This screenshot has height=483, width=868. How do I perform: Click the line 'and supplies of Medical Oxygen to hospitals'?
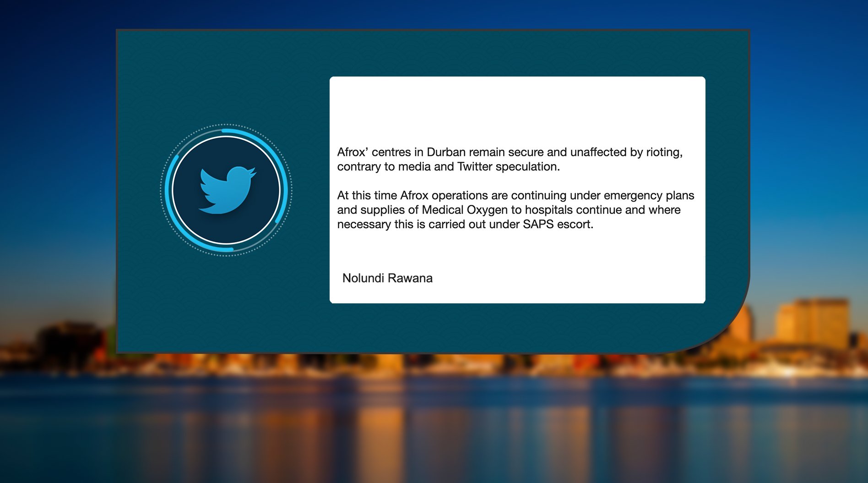click(x=509, y=210)
